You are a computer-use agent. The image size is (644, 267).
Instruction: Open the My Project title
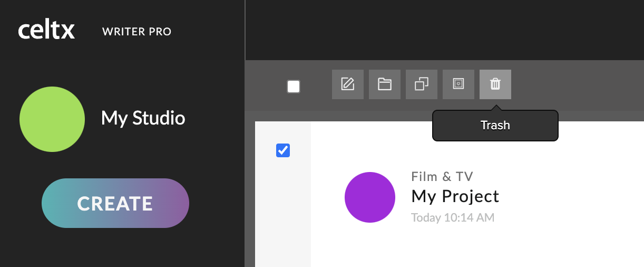click(x=455, y=196)
